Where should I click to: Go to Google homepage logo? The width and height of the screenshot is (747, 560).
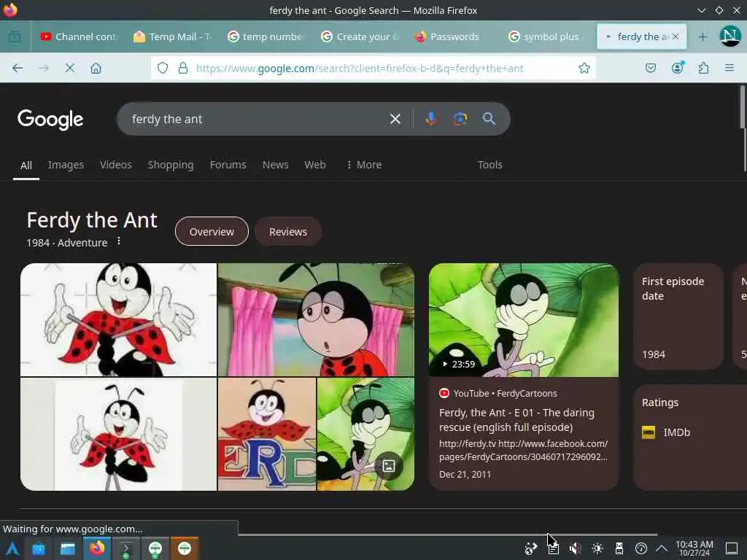click(x=50, y=119)
